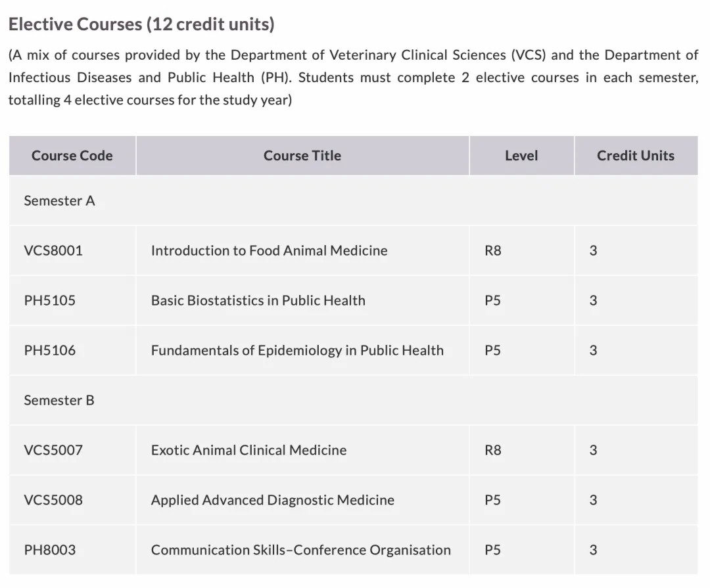
Task: Click the Level column header
Action: point(521,156)
